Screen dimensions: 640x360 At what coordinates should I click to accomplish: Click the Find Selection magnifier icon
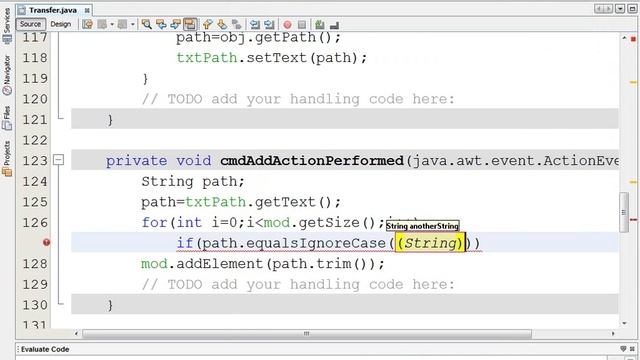point(147,24)
